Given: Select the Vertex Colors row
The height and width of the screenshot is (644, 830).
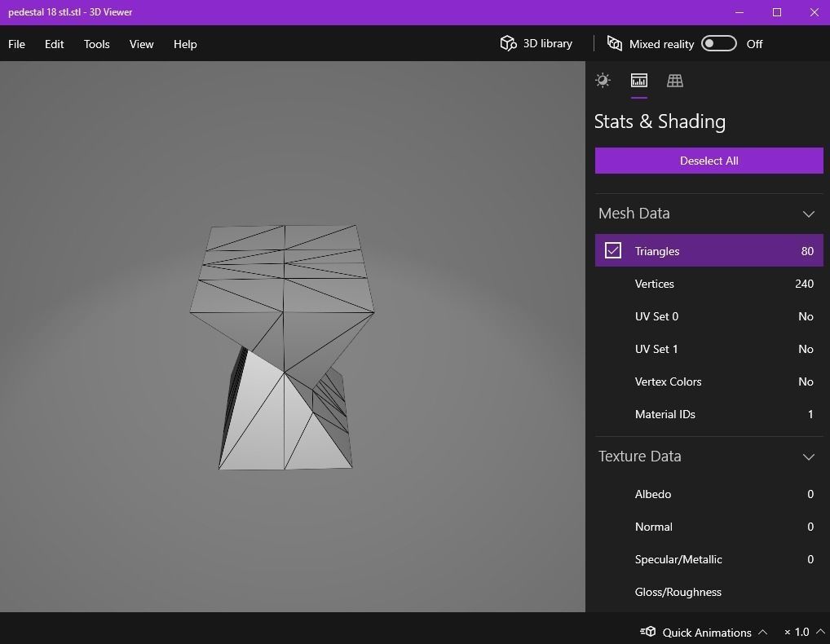Looking at the screenshot, I should point(709,382).
